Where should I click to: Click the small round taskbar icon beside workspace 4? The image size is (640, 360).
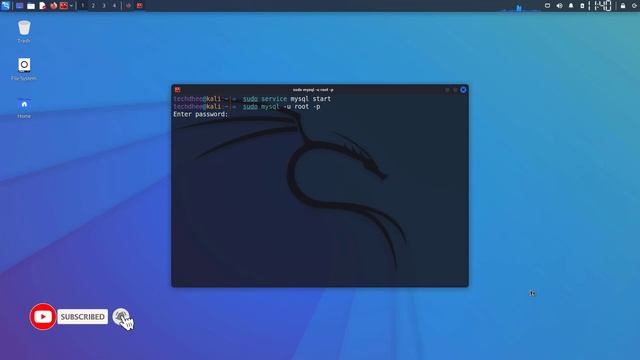click(129, 6)
